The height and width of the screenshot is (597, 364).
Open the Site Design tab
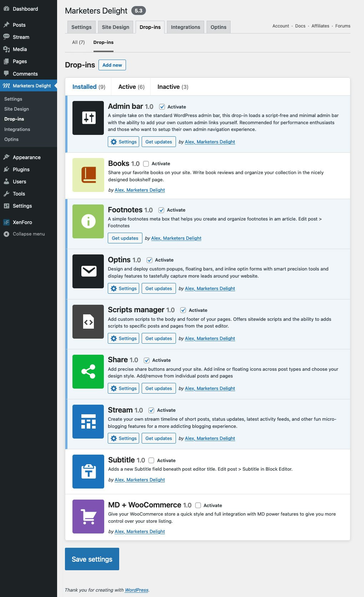(x=116, y=27)
